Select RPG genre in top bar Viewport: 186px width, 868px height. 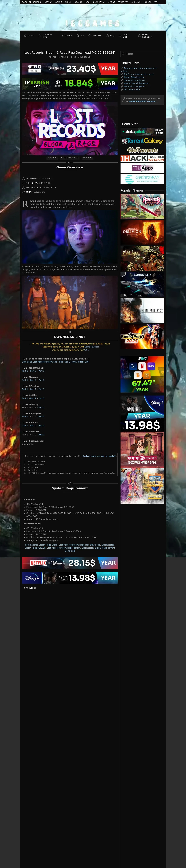click(x=87, y=2)
